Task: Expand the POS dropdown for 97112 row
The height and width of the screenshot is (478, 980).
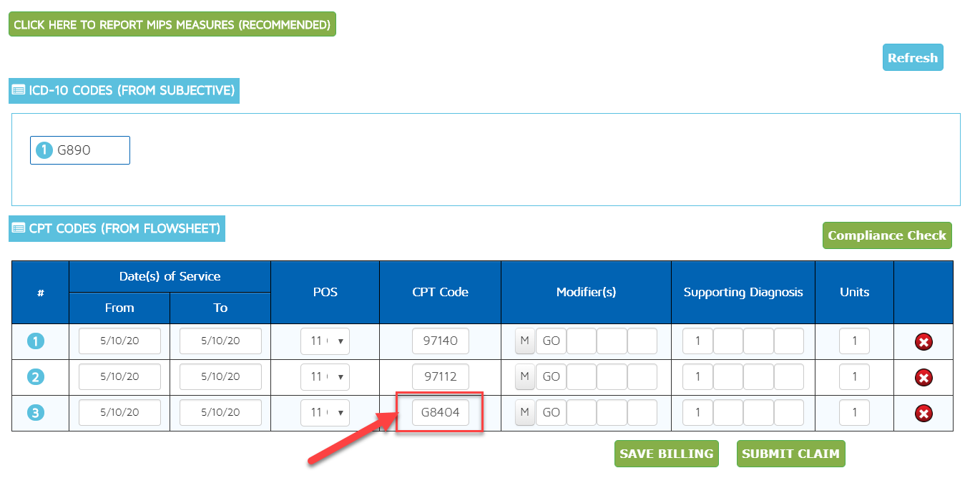Action: point(325,377)
